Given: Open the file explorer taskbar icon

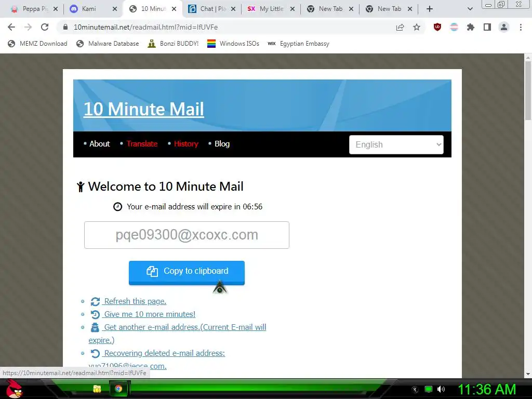Looking at the screenshot, I should tap(97, 389).
